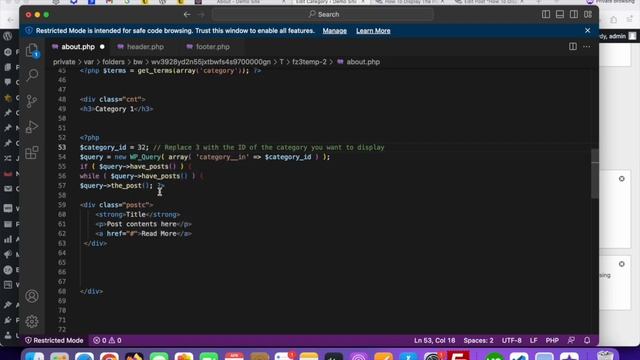Image resolution: width=640 pixels, height=360 pixels.
Task: Switch to the footer.php tab
Action: 213,47
